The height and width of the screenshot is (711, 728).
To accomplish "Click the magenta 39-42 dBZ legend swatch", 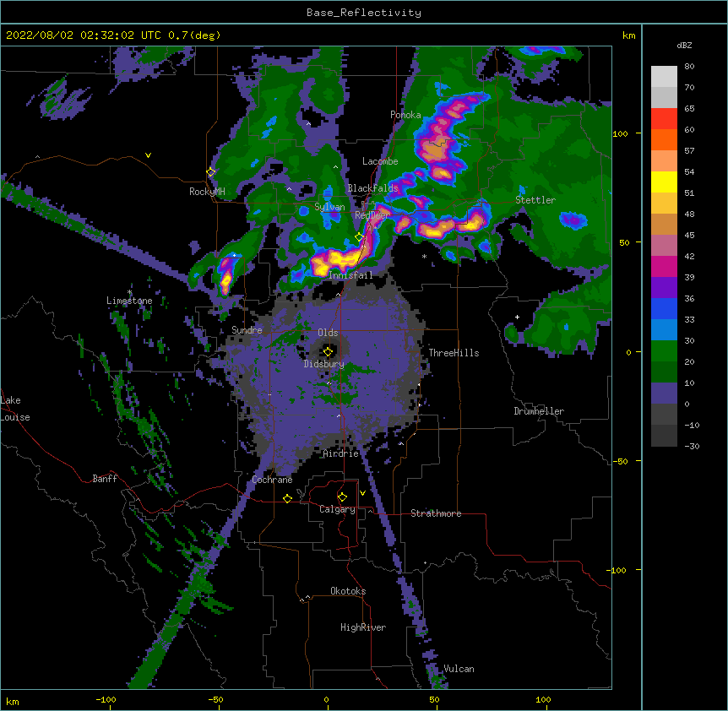I will tap(664, 266).
